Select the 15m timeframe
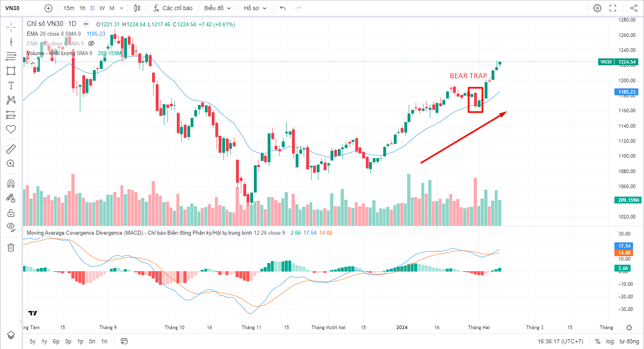Screen dimensions: 644x349 69,8
